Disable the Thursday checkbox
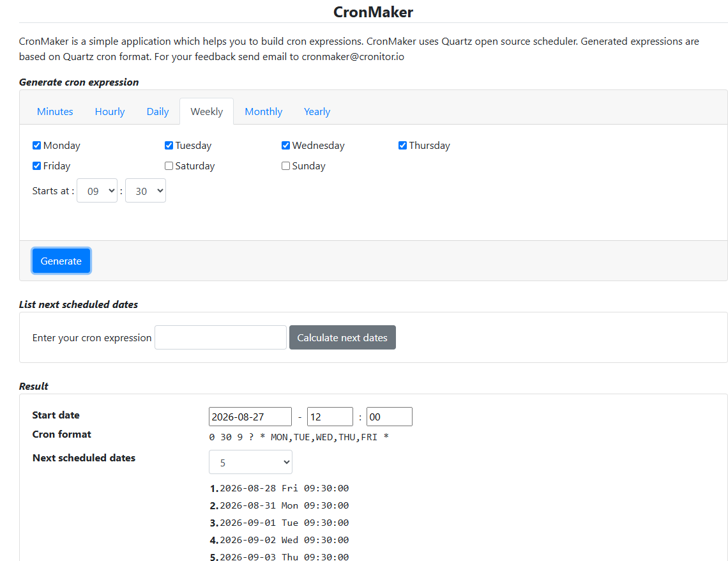 point(402,145)
